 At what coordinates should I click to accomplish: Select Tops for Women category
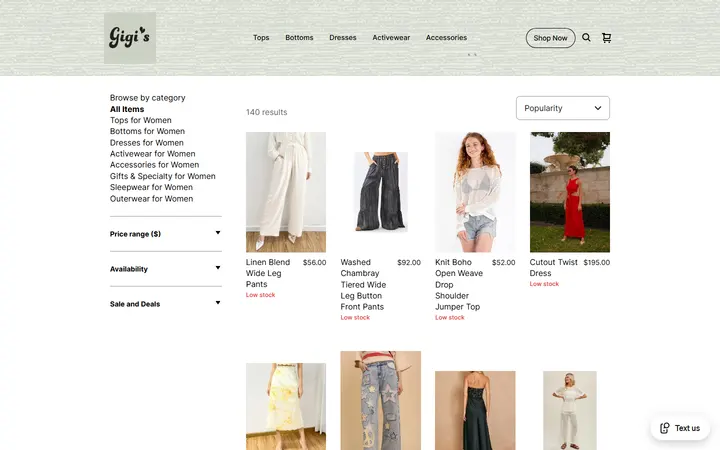(141, 120)
